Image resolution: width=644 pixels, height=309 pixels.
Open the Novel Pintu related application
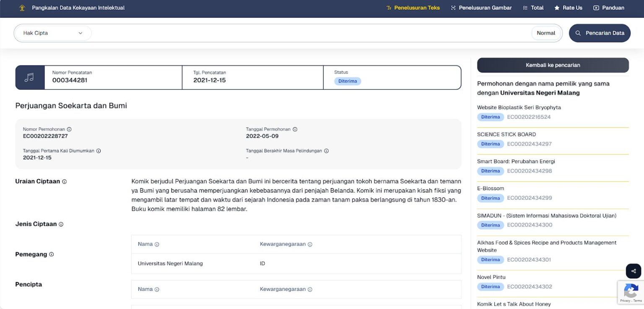(x=491, y=277)
